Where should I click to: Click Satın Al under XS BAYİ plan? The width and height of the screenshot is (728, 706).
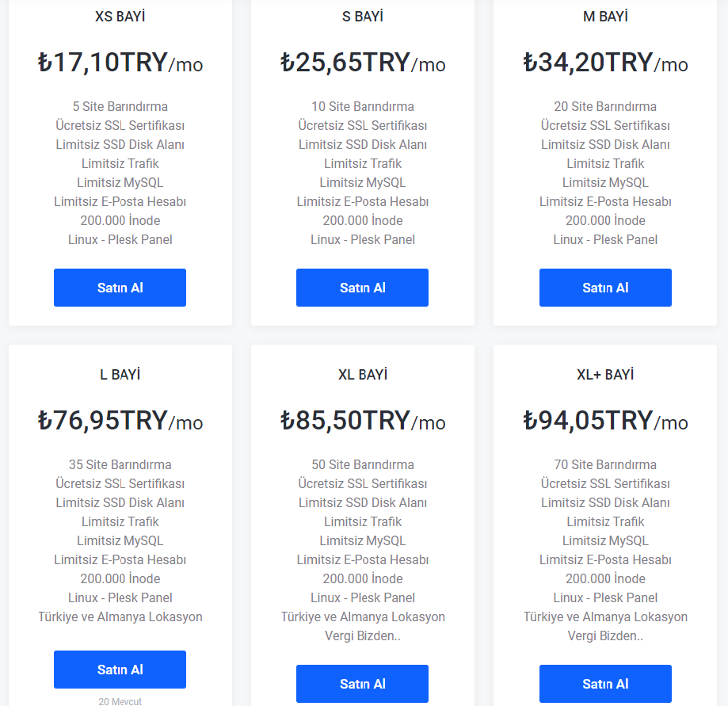point(120,288)
